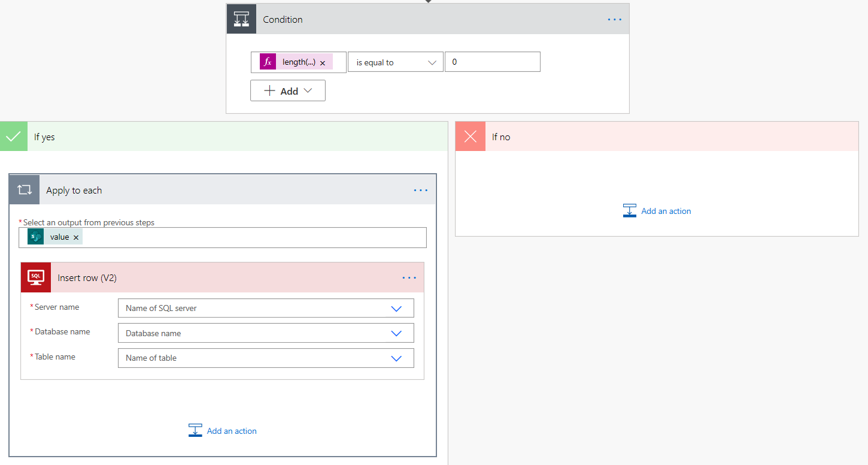
Task: Click the 'Select an output' input box
Action: pyautogui.click(x=223, y=237)
